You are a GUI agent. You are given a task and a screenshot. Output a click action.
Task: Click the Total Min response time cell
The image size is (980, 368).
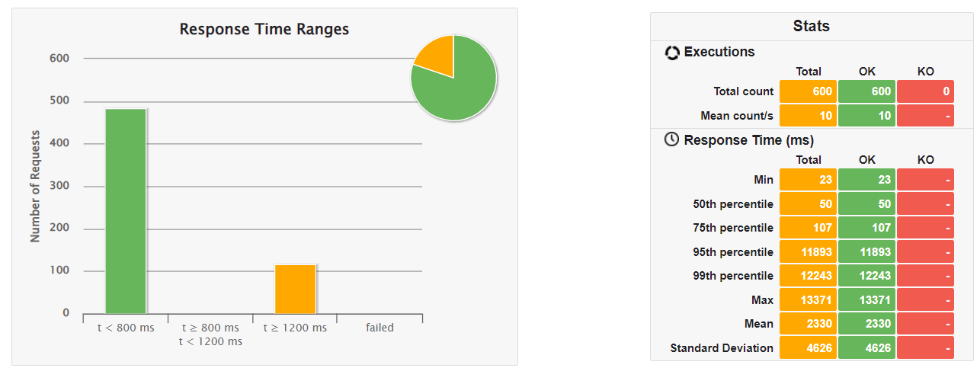(808, 180)
